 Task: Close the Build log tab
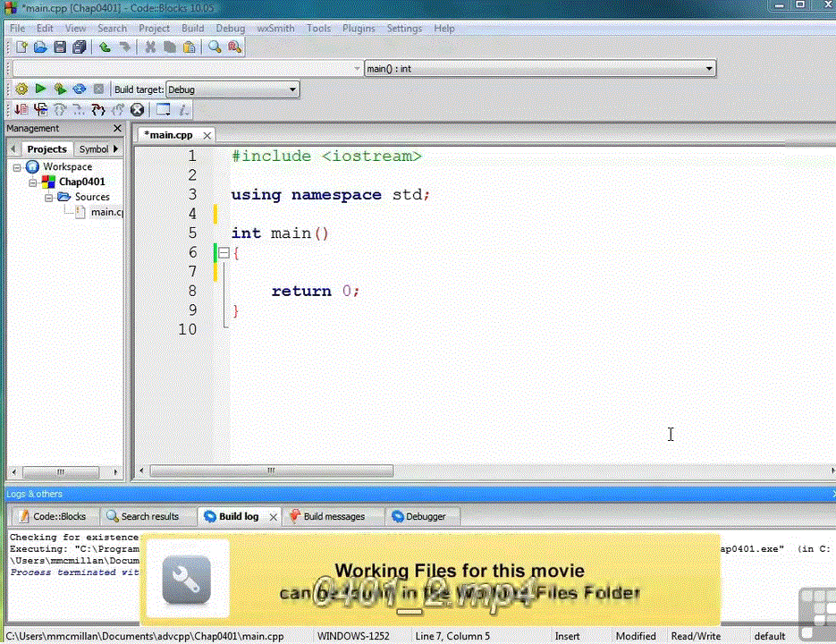pyautogui.click(x=273, y=517)
